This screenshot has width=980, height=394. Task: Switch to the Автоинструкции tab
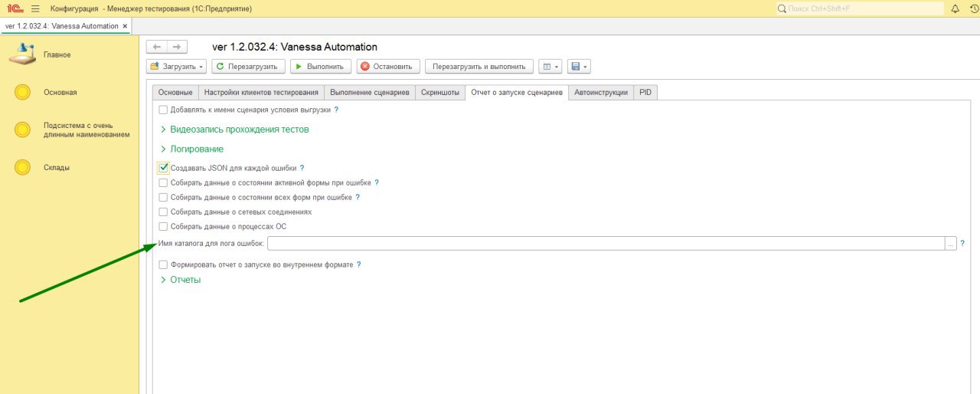(601, 92)
